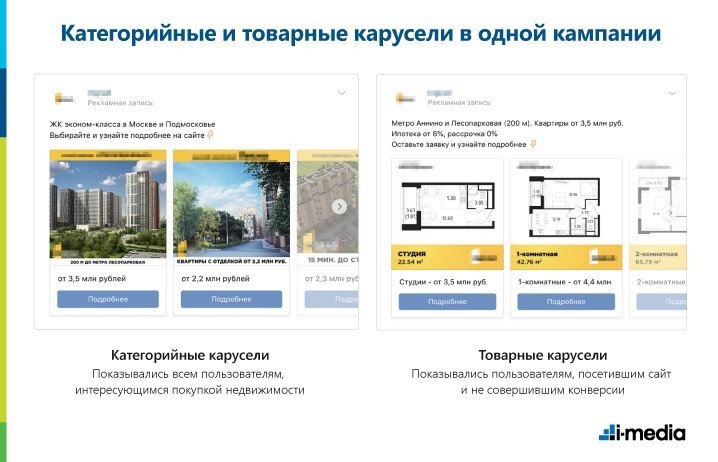Click the 'Рекламная запись' label in right post
This screenshot has width=718, height=462.
click(459, 103)
